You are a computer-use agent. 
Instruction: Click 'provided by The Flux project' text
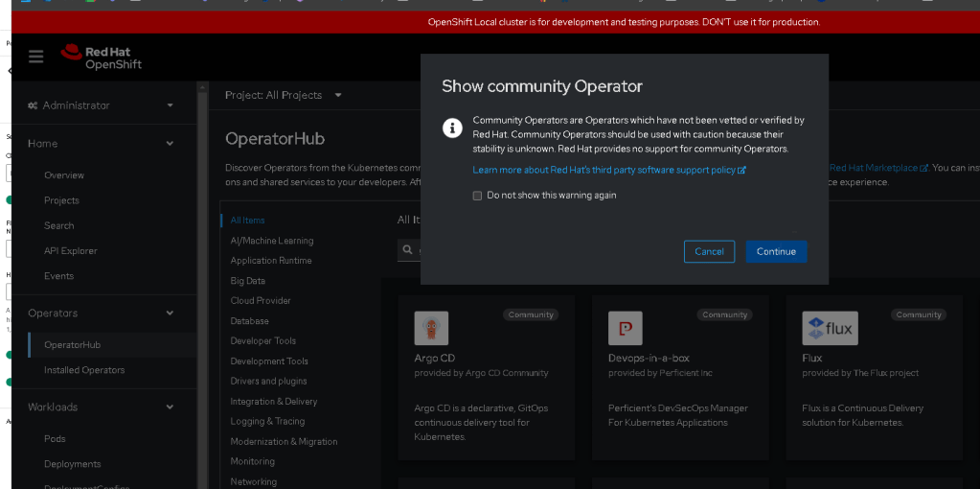(x=860, y=373)
